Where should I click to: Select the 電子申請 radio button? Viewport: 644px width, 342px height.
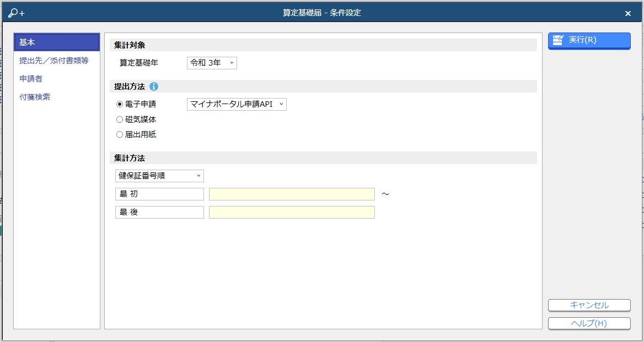120,104
